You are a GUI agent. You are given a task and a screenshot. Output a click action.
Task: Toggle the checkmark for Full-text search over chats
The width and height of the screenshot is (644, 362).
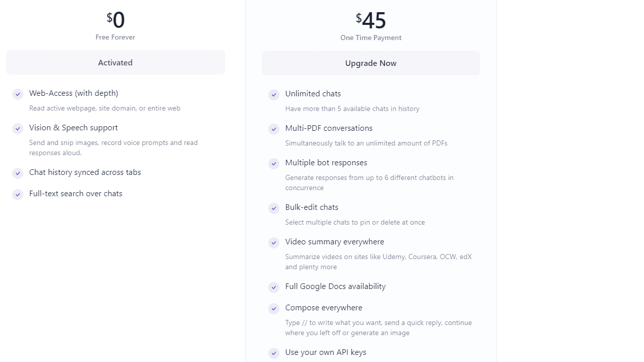coord(18,194)
